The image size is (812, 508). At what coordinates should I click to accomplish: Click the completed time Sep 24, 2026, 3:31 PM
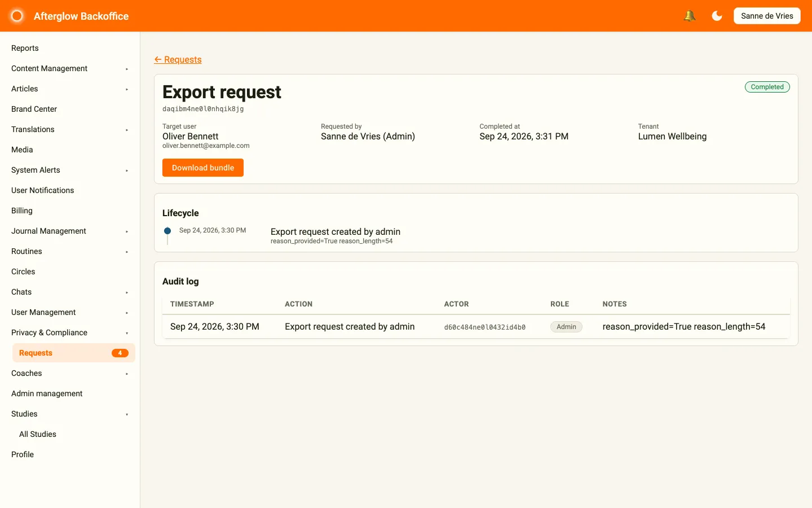pos(524,136)
